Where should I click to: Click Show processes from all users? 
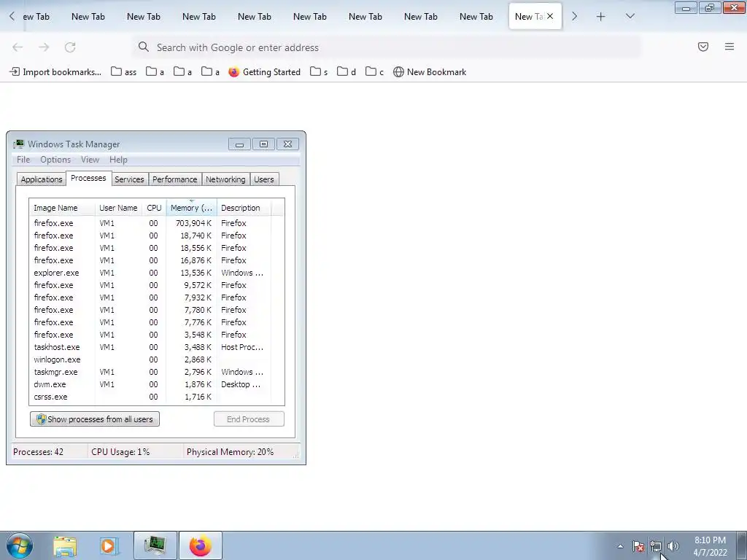pyautogui.click(x=95, y=419)
